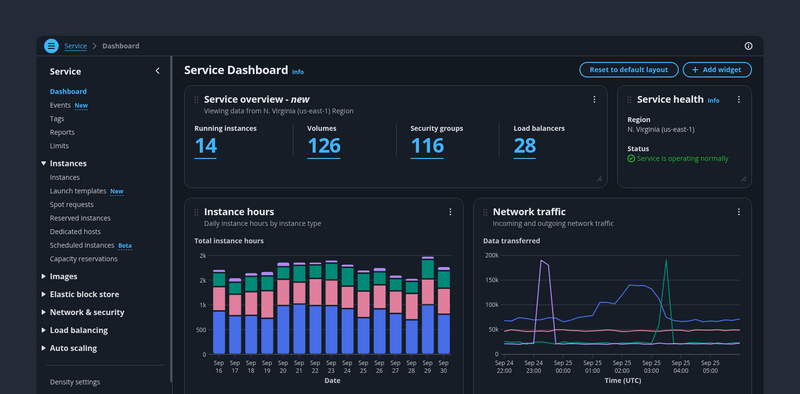This screenshot has height=394, width=800.
Task: Open Instances sub-item link
Action: point(65,177)
